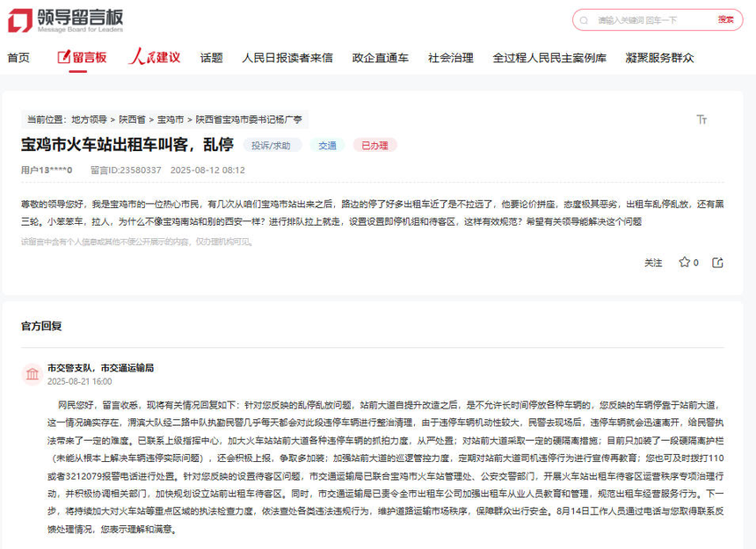Viewport: 756px width, 549px height.
Task: Click 陕西省 breadcrumb link
Action: (132, 119)
